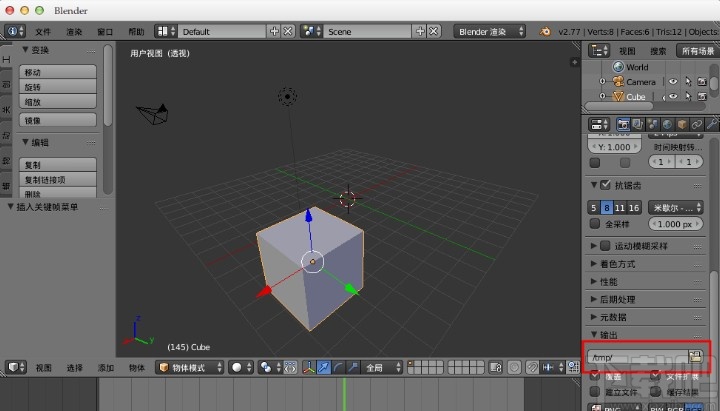Open the Default screen layout dropdown
Screen dimensions: 720x411
click(x=166, y=31)
